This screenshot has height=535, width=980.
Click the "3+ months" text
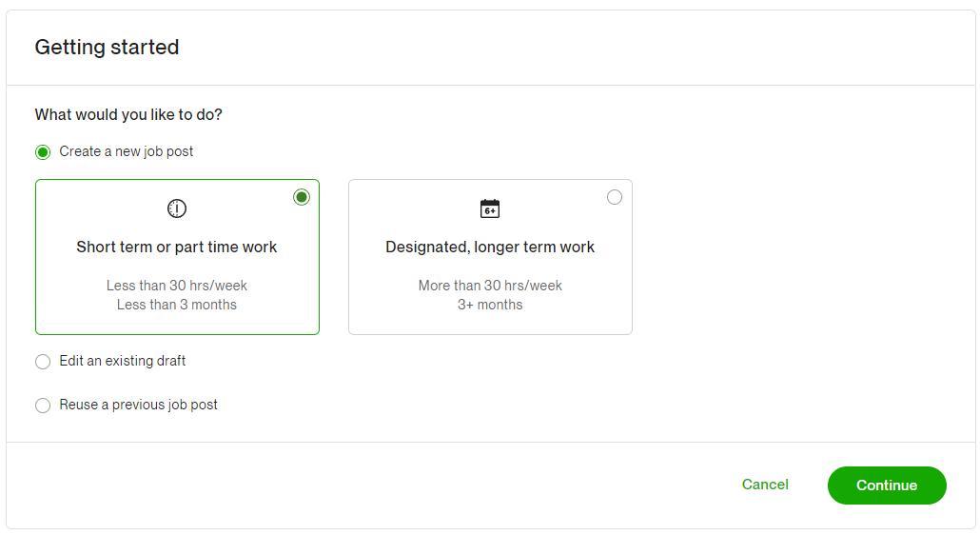pos(490,305)
